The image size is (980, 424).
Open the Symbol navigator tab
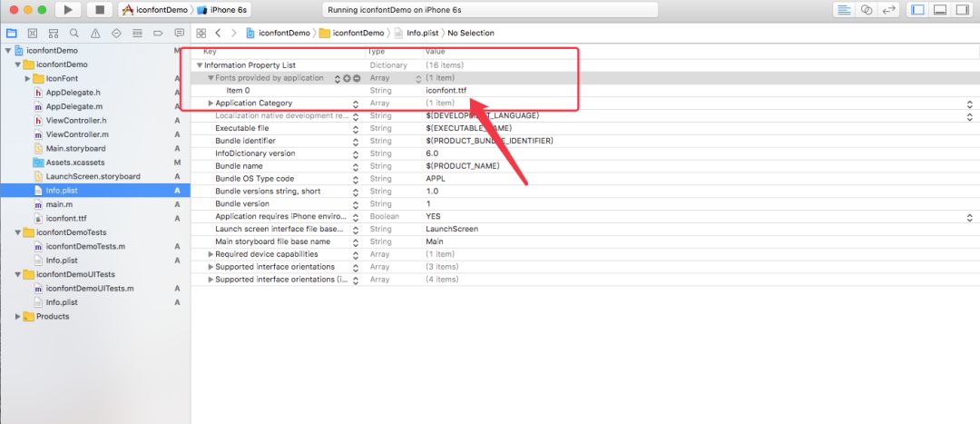[54, 34]
